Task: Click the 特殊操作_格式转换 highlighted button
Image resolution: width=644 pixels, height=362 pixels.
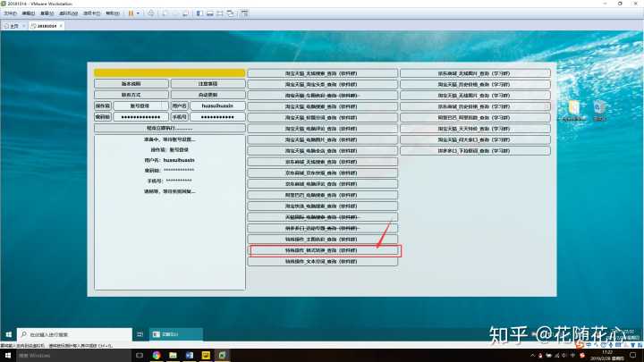Action: pos(323,251)
